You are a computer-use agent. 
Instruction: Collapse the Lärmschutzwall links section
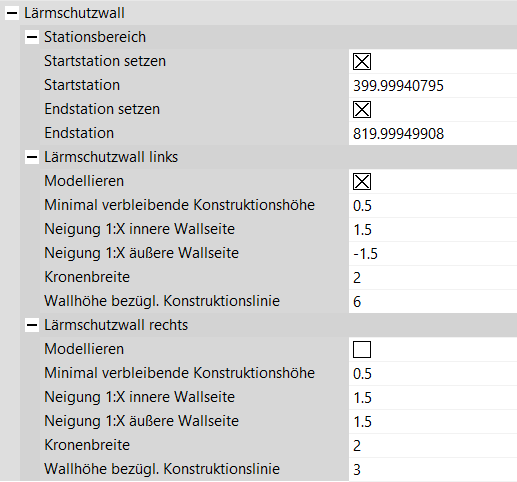tap(32, 157)
